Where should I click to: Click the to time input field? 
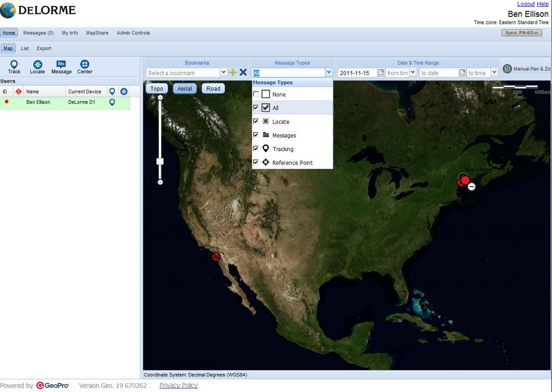(479, 73)
